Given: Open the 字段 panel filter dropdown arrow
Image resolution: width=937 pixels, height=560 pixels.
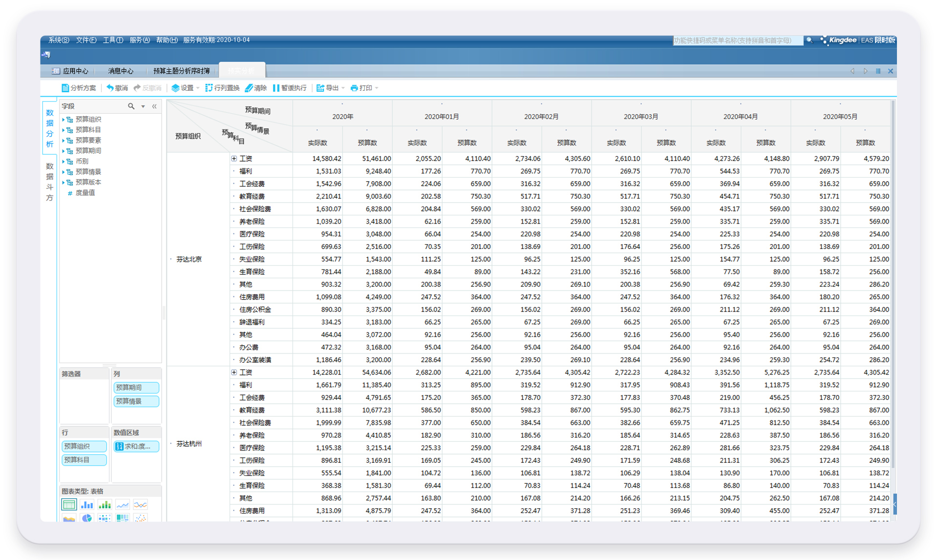Looking at the screenshot, I should point(143,106).
